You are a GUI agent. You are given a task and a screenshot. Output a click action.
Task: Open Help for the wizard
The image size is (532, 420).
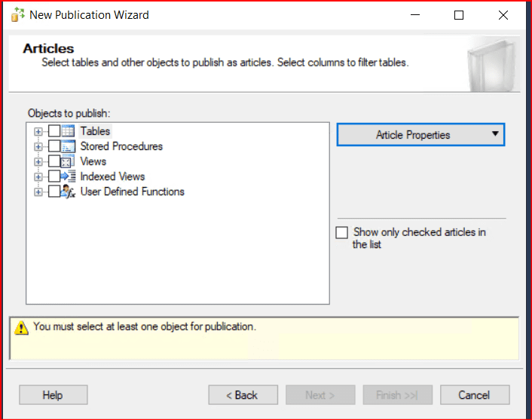(x=53, y=395)
